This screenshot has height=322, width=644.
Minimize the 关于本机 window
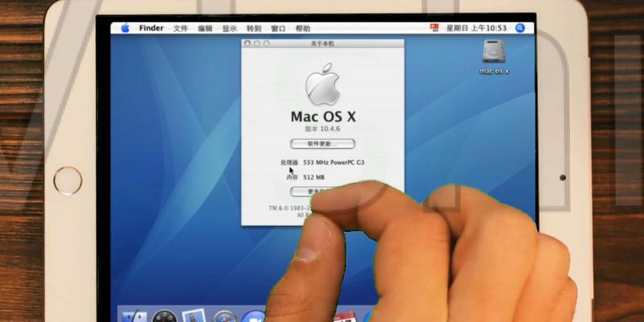(x=257, y=43)
